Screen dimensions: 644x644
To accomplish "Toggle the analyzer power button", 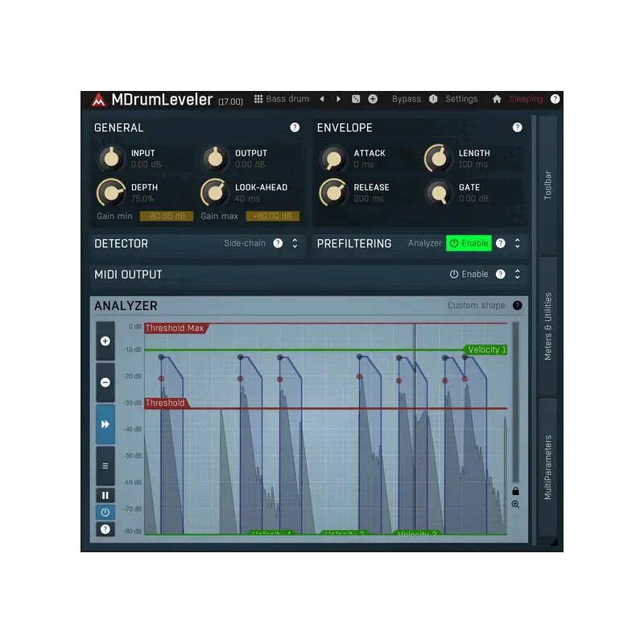I will (105, 512).
